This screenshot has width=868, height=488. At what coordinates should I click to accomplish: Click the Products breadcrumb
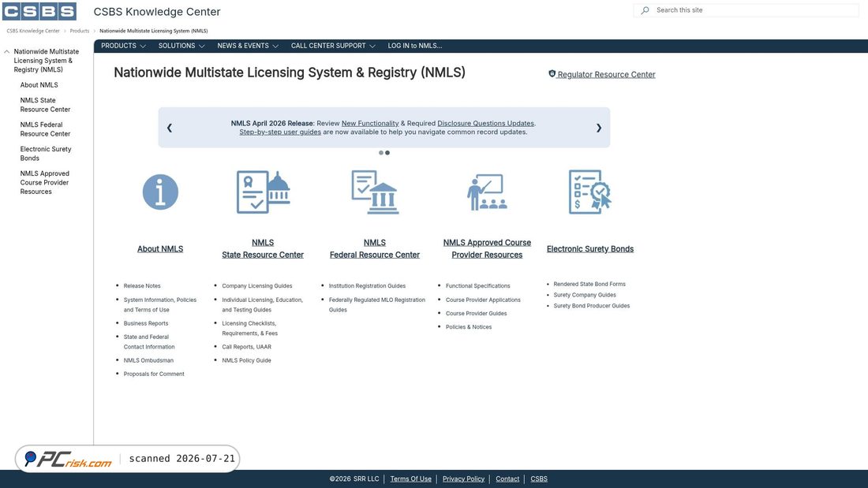[79, 31]
